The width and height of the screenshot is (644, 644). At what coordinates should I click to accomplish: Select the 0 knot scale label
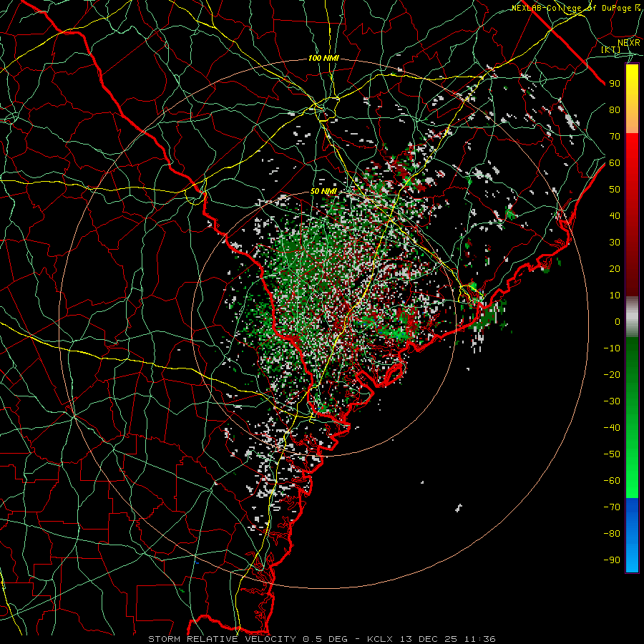618,321
